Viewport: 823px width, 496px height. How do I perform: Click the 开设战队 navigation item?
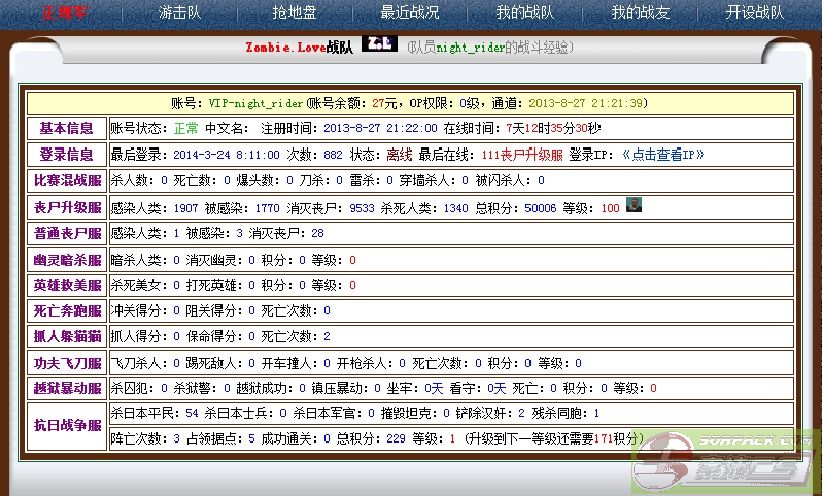coord(755,13)
